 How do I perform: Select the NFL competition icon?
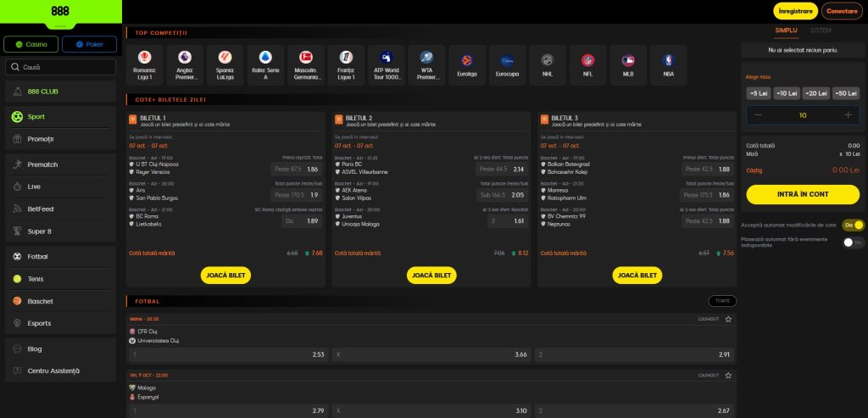(x=587, y=65)
